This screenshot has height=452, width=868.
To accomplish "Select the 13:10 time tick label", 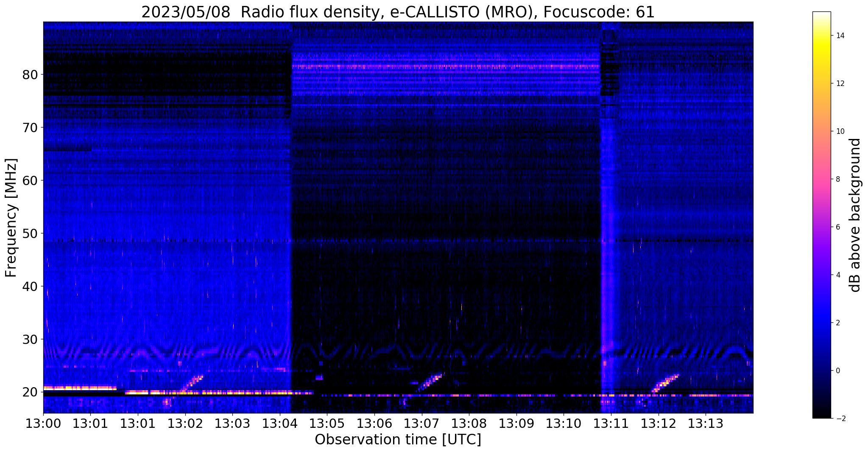I will 564,423.
